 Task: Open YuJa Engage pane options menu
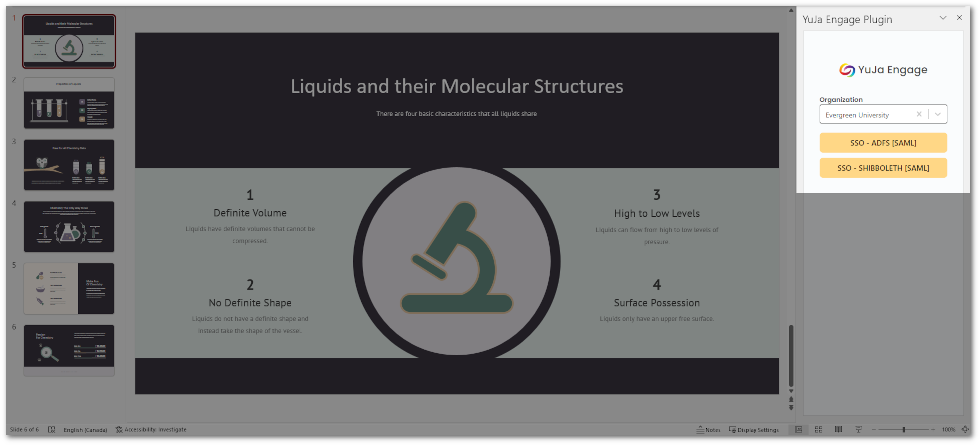point(943,18)
